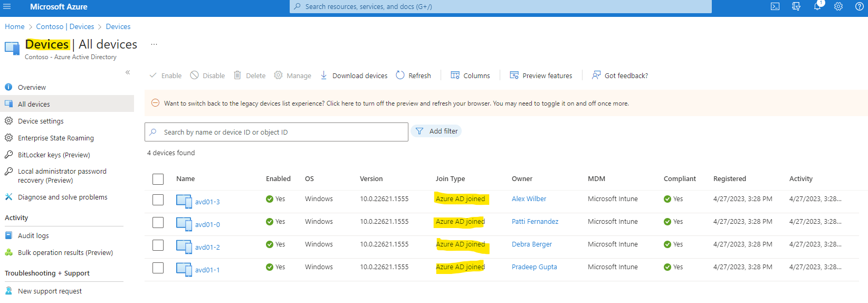Select All devices in the sidebar
Image resolution: width=868 pixels, height=303 pixels.
[x=67, y=104]
